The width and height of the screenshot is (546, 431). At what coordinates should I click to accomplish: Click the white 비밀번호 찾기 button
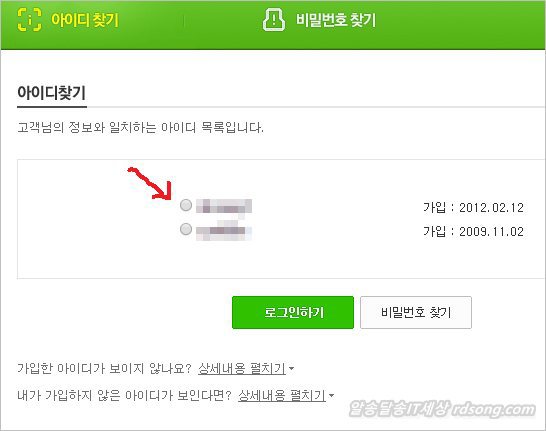coord(416,312)
